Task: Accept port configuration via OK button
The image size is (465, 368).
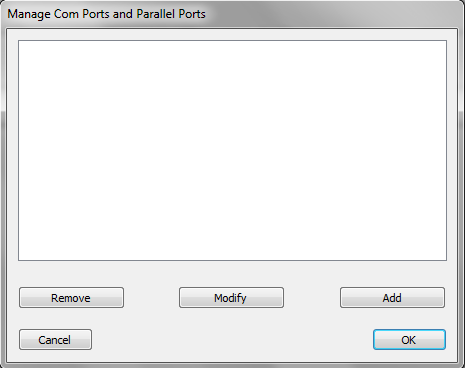Action: (409, 339)
